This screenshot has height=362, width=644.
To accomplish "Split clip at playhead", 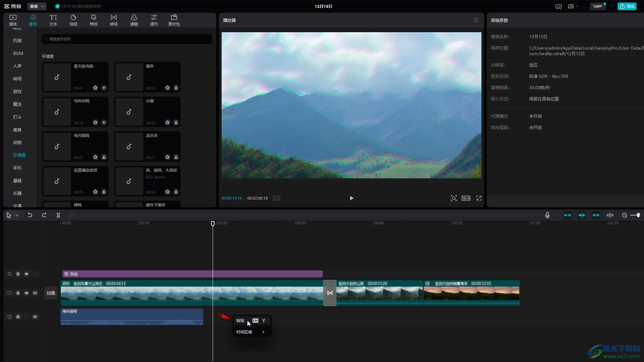I will pos(58,215).
